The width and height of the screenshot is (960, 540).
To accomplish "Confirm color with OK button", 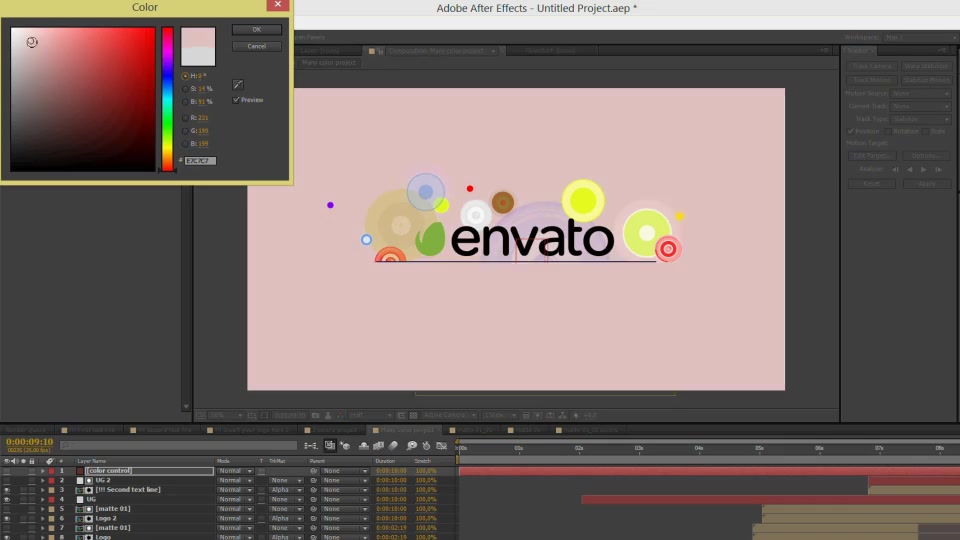I will click(x=257, y=29).
